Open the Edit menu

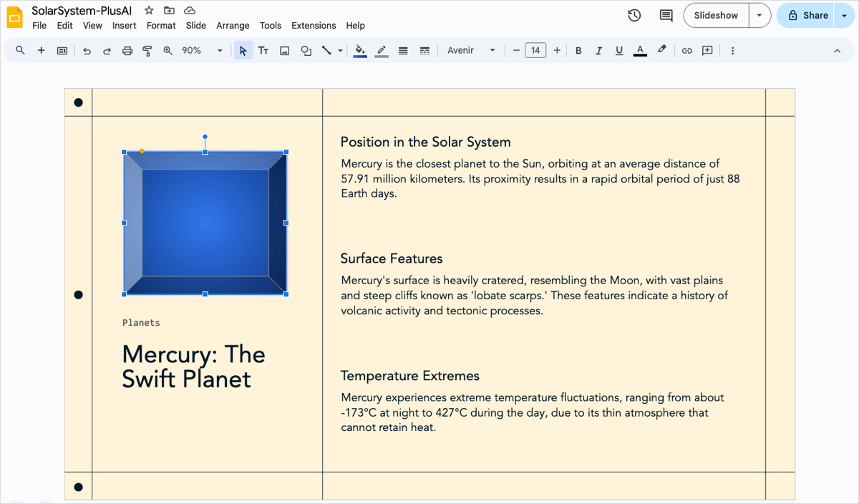pyautogui.click(x=65, y=26)
